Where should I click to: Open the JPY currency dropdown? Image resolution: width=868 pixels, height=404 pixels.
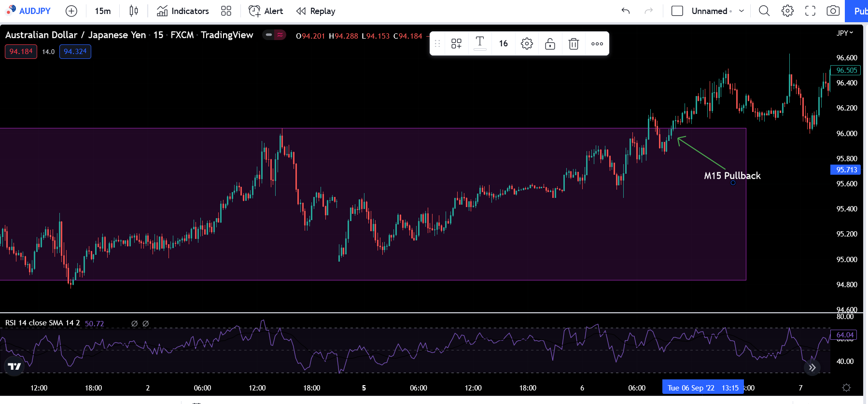[x=844, y=33]
